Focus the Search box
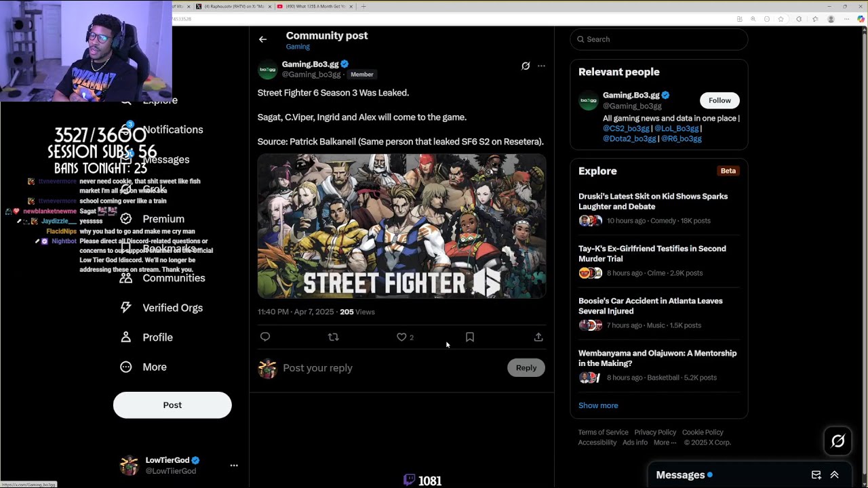Image resolution: width=868 pixels, height=488 pixels. point(659,39)
